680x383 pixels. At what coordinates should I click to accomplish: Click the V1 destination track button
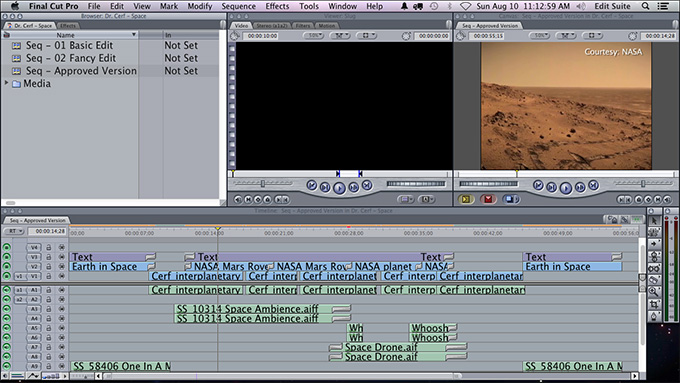pos(34,276)
